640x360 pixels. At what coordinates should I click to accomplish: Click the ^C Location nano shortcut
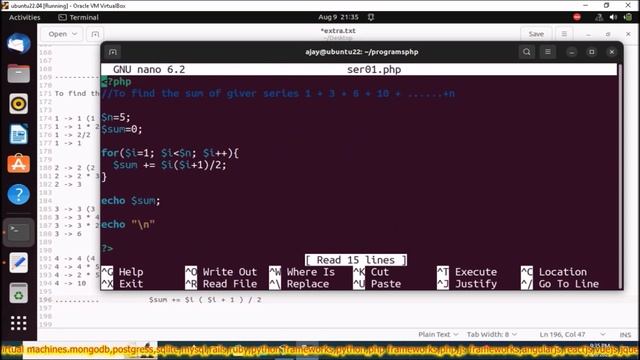point(554,272)
